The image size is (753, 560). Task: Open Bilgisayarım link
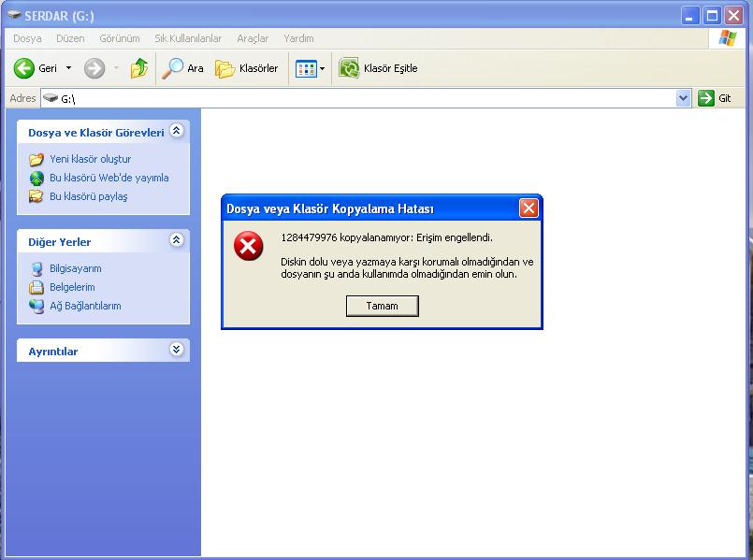76,268
